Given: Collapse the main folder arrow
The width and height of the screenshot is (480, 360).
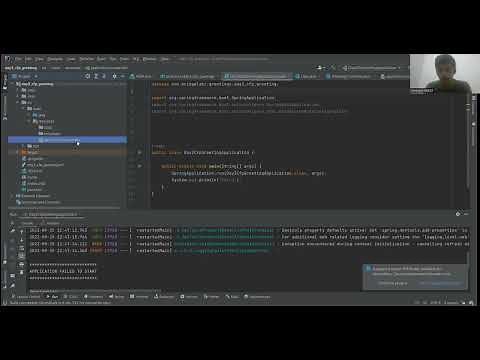Looking at the screenshot, I should (24, 109).
